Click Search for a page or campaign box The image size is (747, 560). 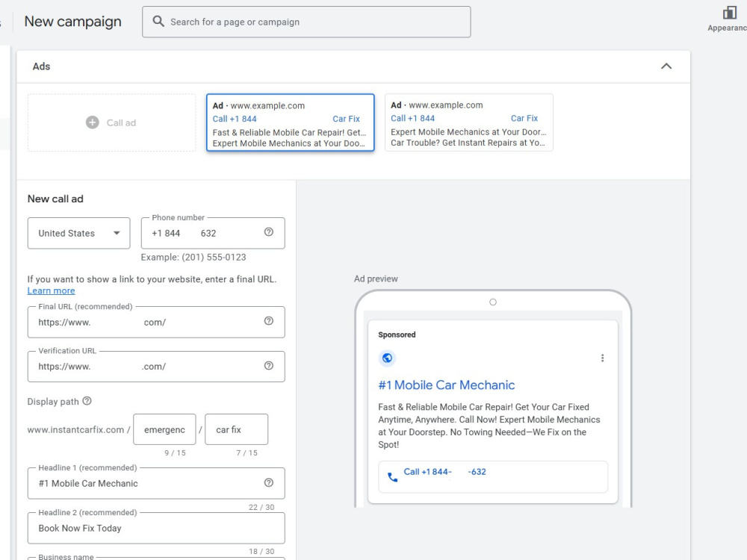pos(306,22)
